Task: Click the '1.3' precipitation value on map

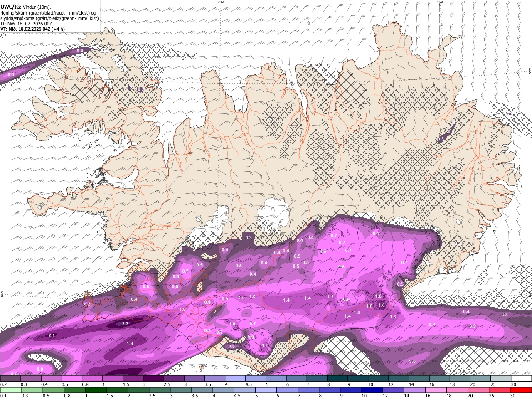Action: (393, 317)
